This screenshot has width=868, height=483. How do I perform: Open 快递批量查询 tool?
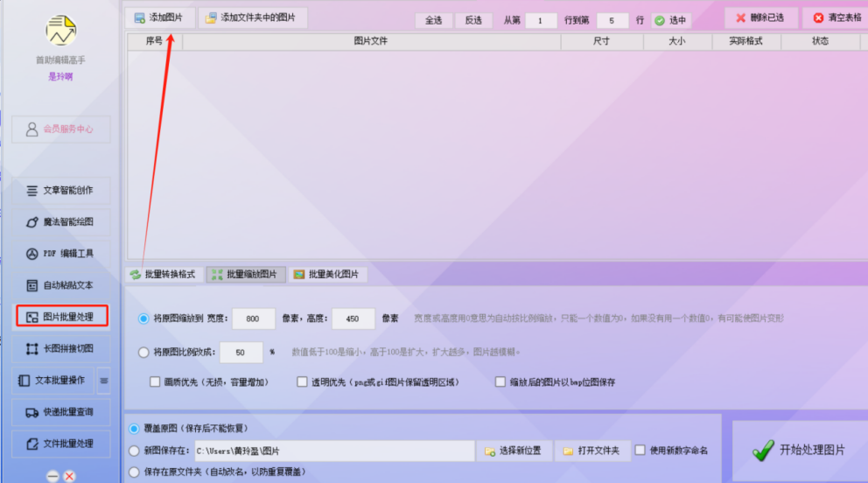[x=61, y=412]
